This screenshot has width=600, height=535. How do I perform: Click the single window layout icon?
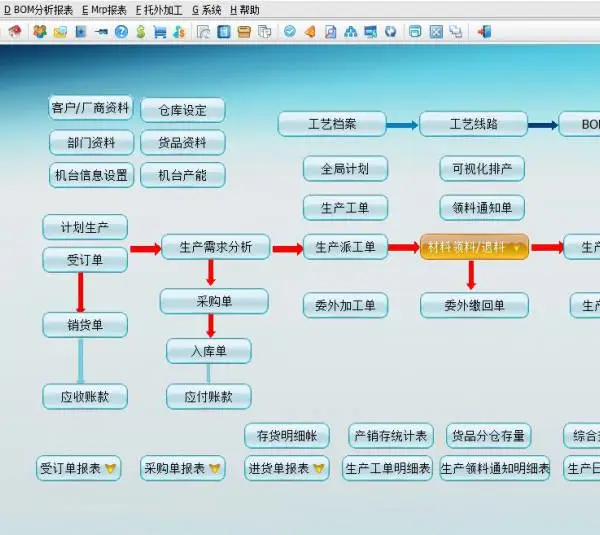pos(415,31)
